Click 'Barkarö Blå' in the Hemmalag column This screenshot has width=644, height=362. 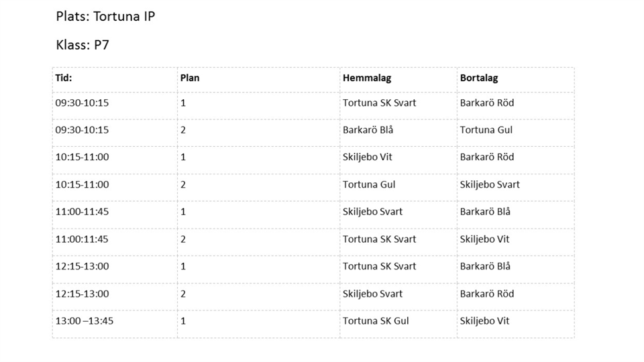(x=368, y=129)
